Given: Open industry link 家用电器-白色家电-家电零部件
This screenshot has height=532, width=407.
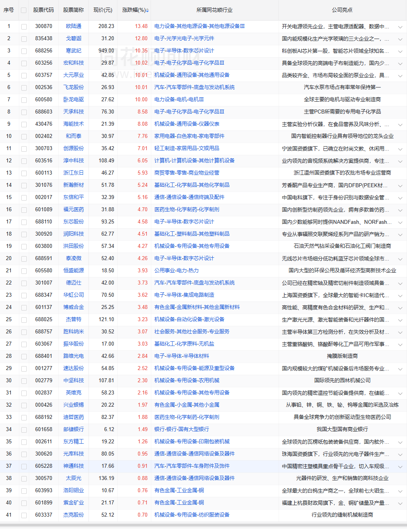Looking at the screenshot, I should (x=190, y=136).
